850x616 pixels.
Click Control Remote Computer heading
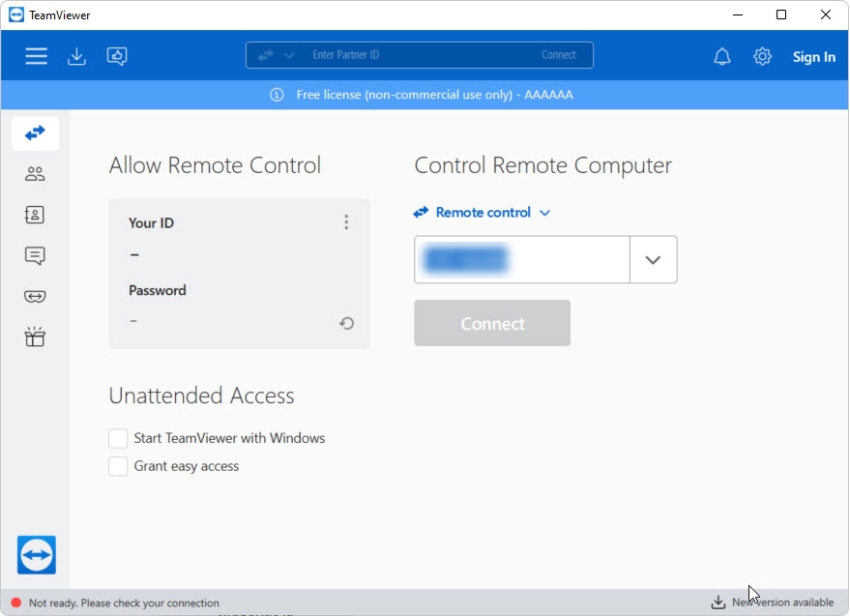coord(543,165)
